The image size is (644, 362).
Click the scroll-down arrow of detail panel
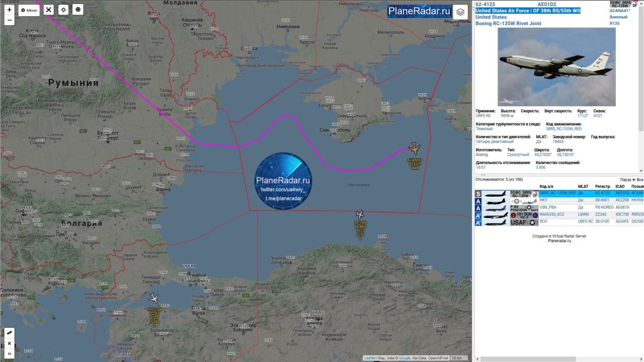click(x=641, y=171)
